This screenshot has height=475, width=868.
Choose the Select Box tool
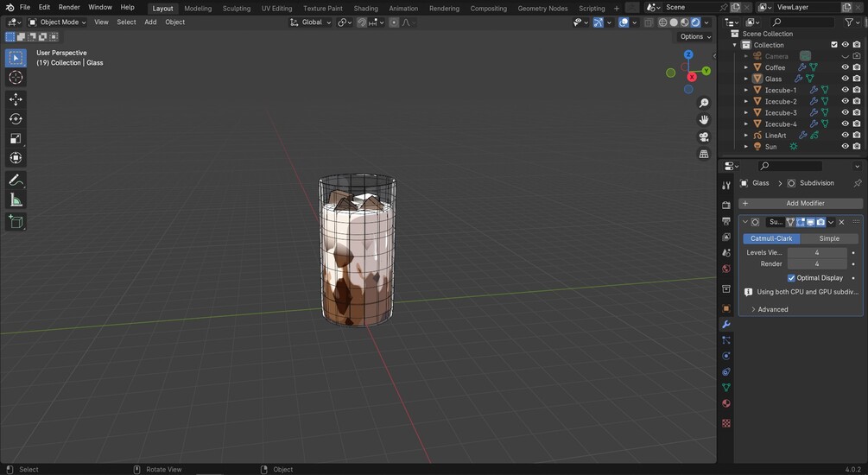pos(16,58)
